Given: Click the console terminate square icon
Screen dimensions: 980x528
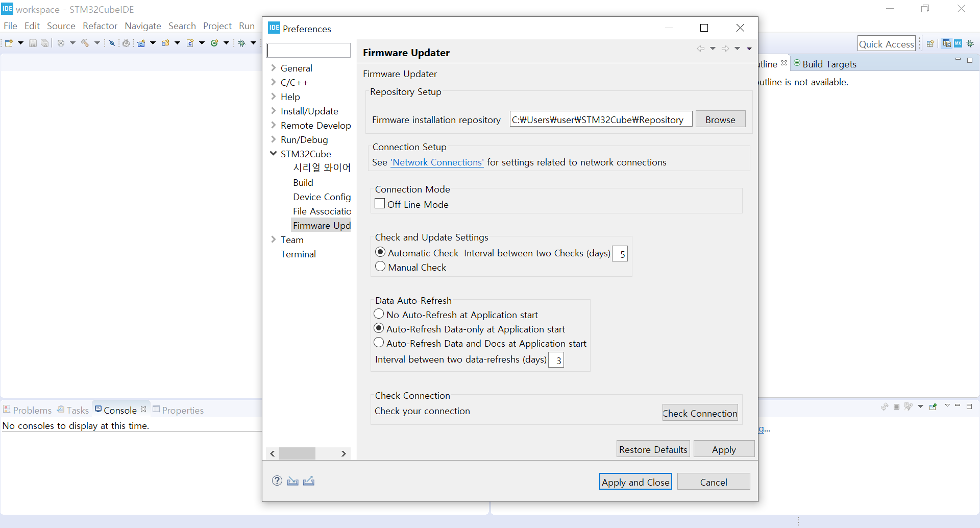Looking at the screenshot, I should coord(896,406).
